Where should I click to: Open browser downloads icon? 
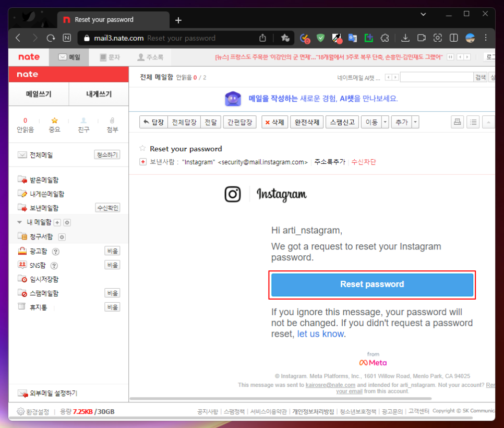pos(405,38)
